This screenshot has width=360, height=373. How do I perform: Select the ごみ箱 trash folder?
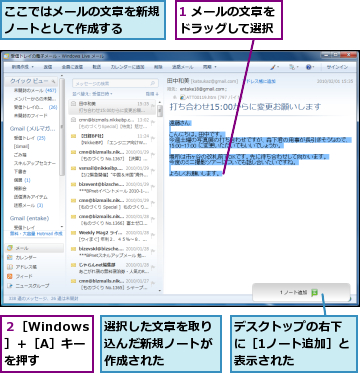[20, 155]
